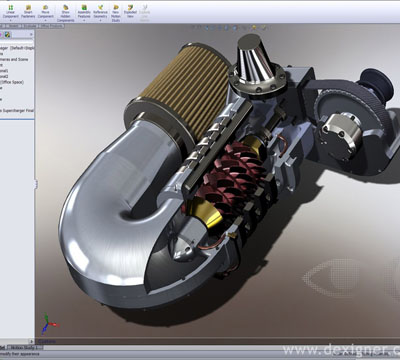Click the yellow light bulb view icon
The width and height of the screenshot is (400, 360).
point(254,28)
